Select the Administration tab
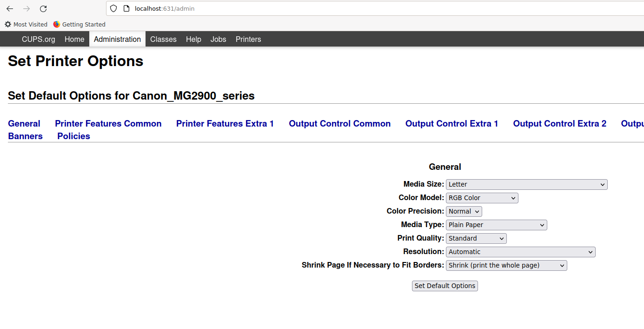This screenshot has height=329, width=644. click(x=117, y=39)
